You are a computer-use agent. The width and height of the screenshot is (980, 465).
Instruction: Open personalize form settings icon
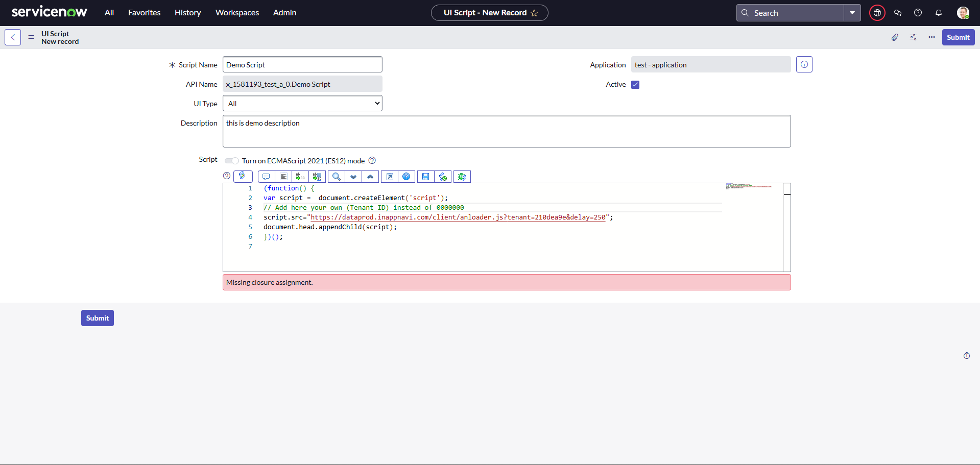pyautogui.click(x=913, y=37)
